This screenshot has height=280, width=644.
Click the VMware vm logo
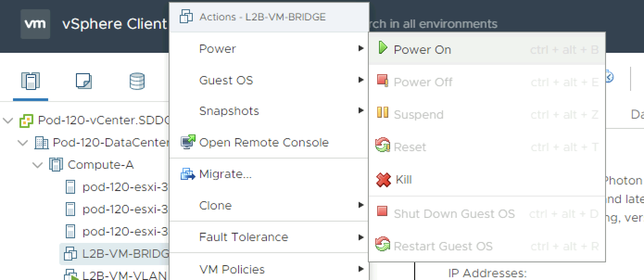(35, 24)
